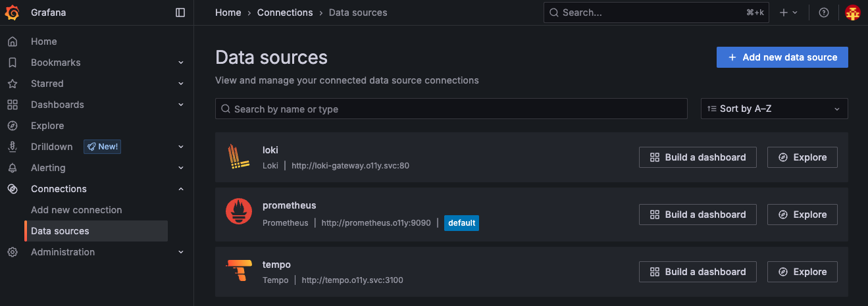Viewport: 868px width, 306px height.
Task: Click the Grafana title text in sidebar
Action: click(48, 13)
